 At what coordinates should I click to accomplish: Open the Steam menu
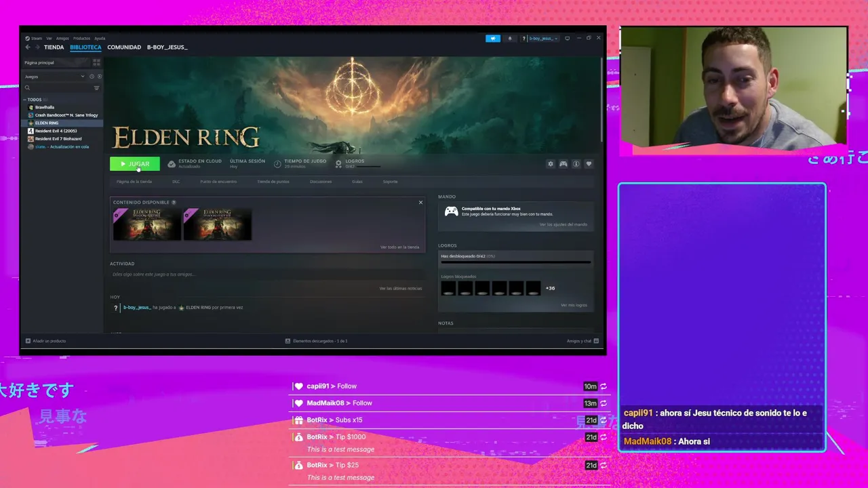34,38
